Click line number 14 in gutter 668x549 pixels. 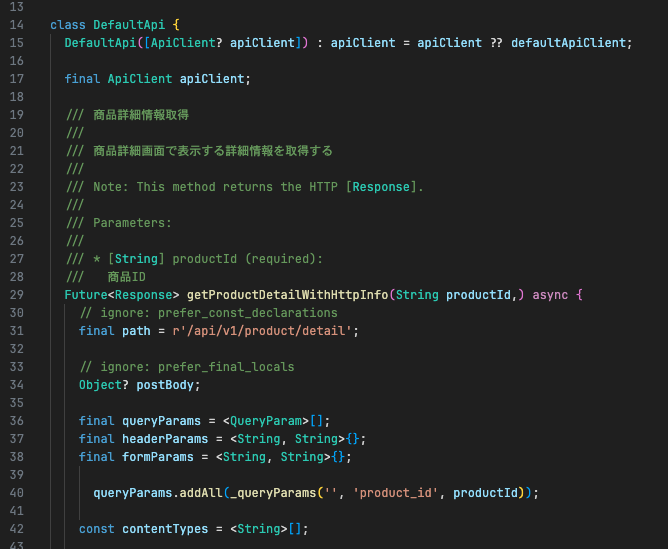pyautogui.click(x=17, y=25)
